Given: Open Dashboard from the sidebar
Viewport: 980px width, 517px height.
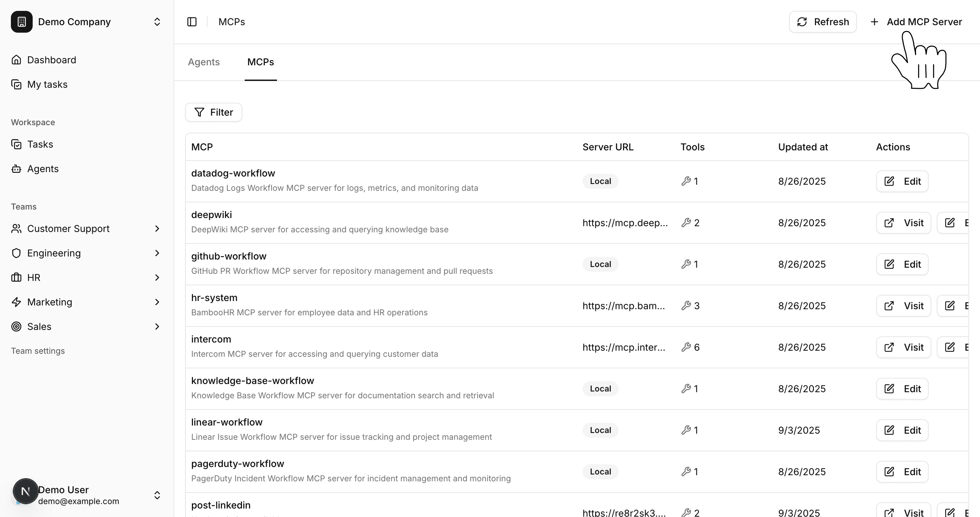Looking at the screenshot, I should click(x=51, y=60).
